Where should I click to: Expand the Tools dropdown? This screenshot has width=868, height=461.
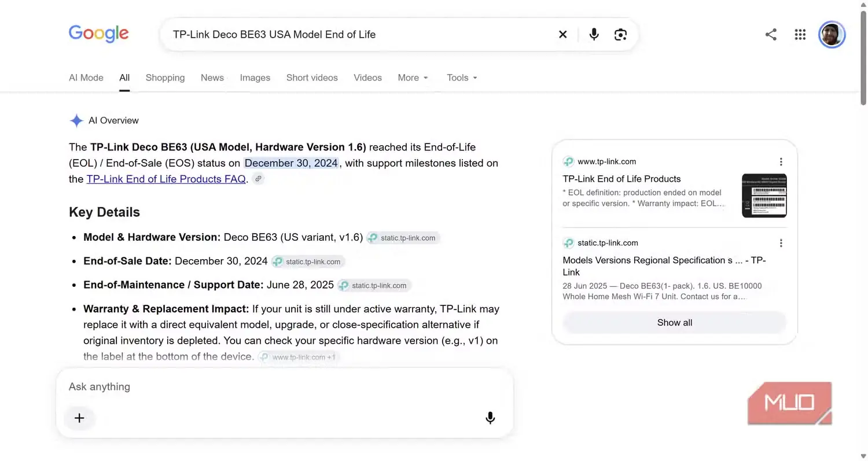pos(462,78)
